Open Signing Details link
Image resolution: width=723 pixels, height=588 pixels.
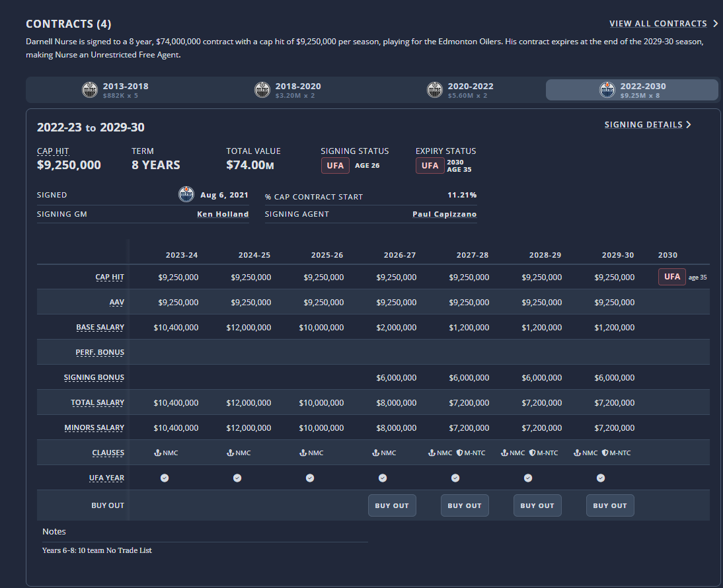[643, 125]
